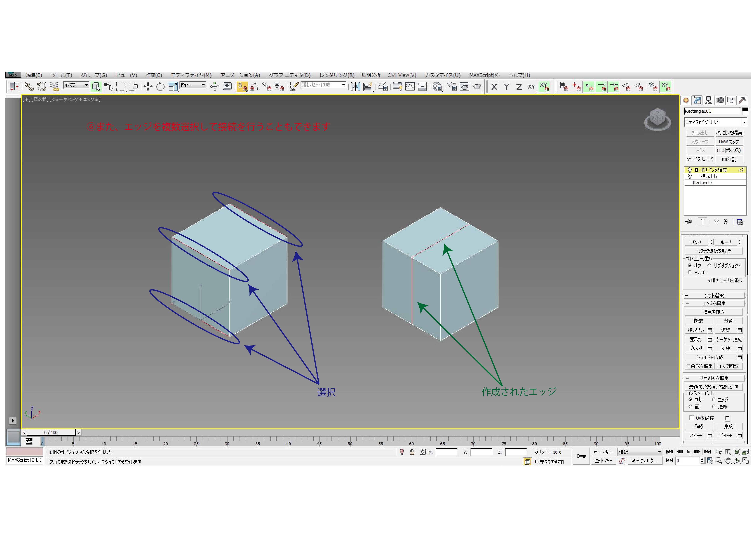Select the Move transform tool

pyautogui.click(x=148, y=86)
